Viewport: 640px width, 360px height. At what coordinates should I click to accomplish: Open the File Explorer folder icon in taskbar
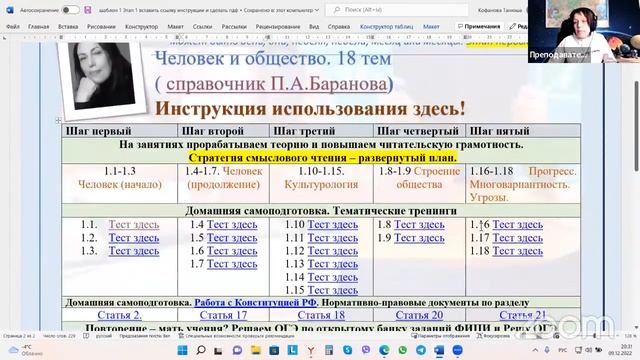click(256, 350)
